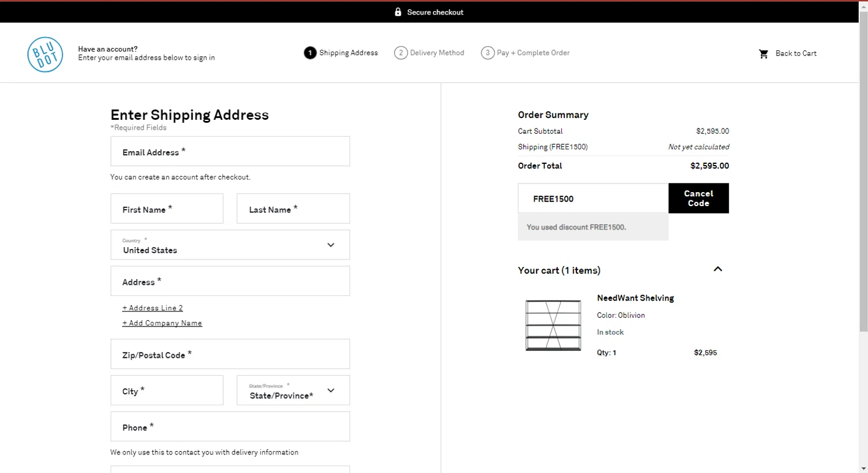Focus the First Name field
Viewport: 868px width, 473px height.
click(167, 208)
